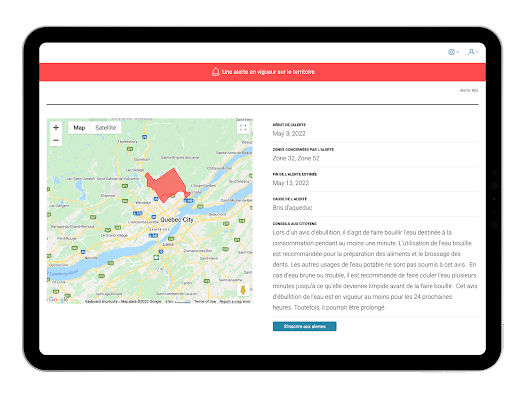Click the red alert banner across the top

click(x=262, y=72)
